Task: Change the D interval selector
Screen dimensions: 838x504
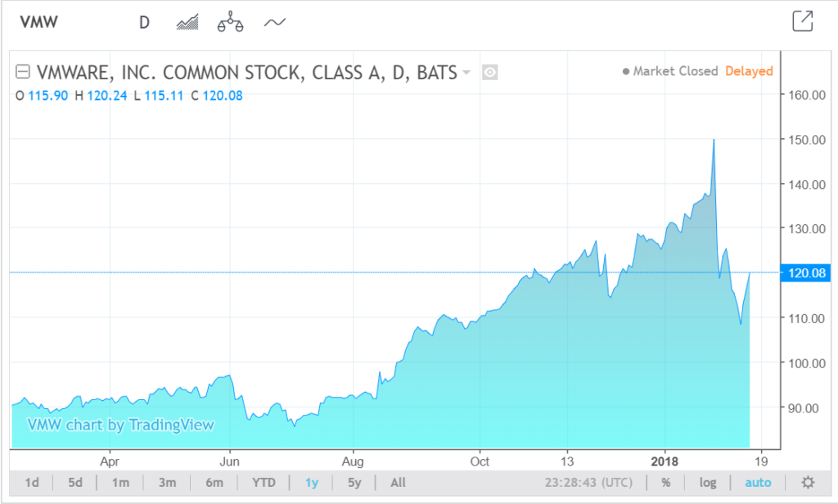Action: point(144,22)
